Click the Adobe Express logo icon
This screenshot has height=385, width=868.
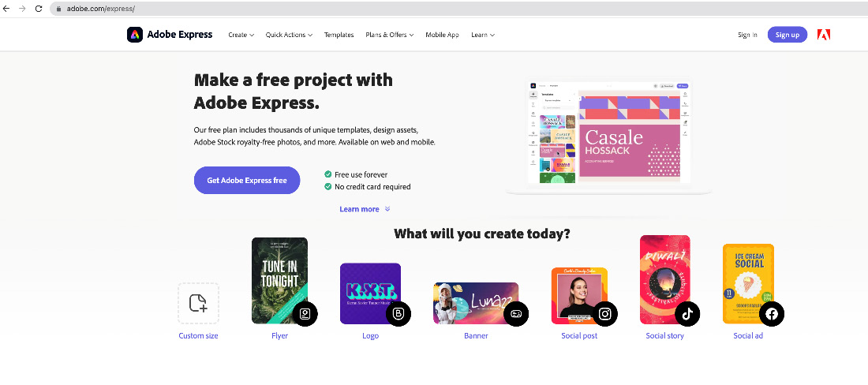134,35
